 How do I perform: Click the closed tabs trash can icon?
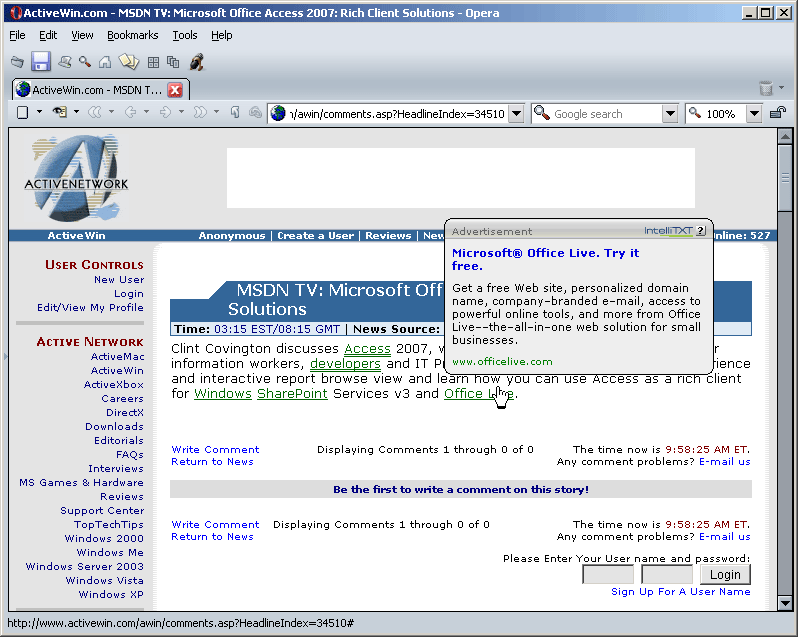[x=766, y=88]
